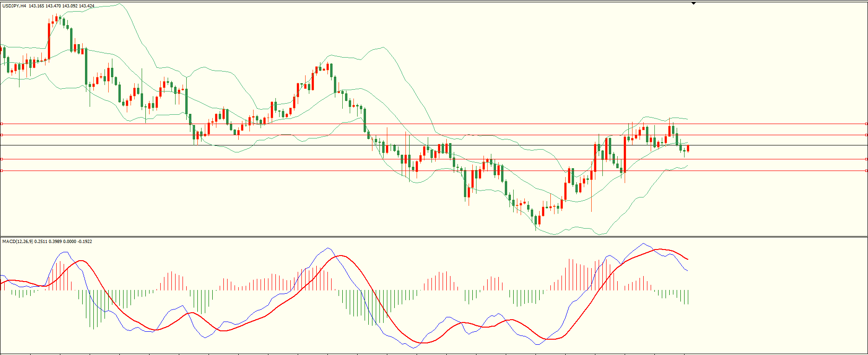Click the chart shift triangle marker at top

693,3
